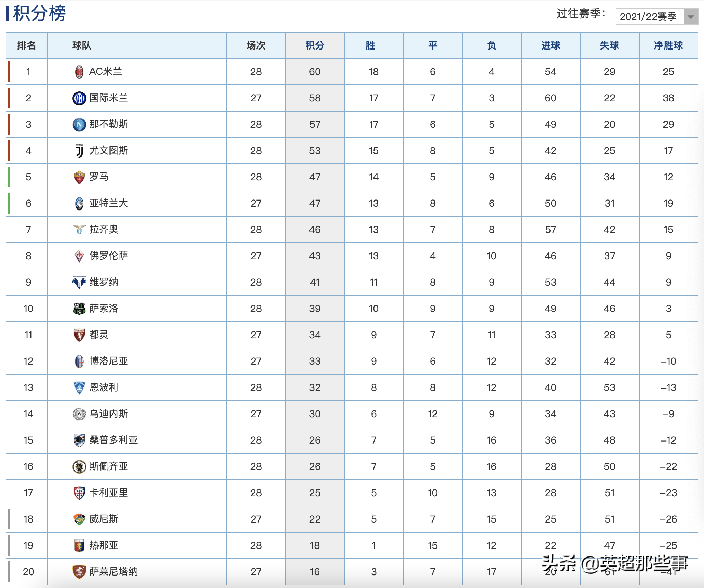
Task: Open the 那不勒斯 team link
Action: tap(109, 124)
